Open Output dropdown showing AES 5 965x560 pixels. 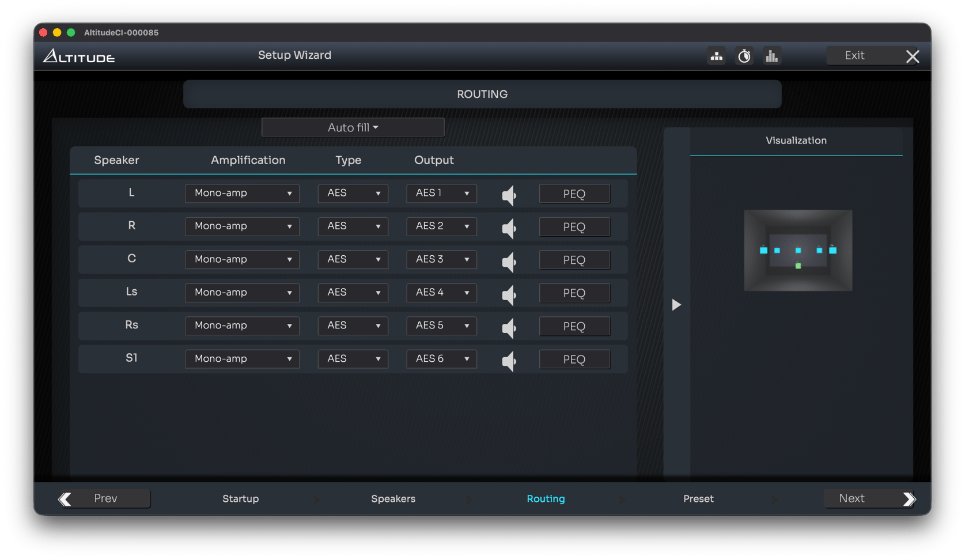441,326
